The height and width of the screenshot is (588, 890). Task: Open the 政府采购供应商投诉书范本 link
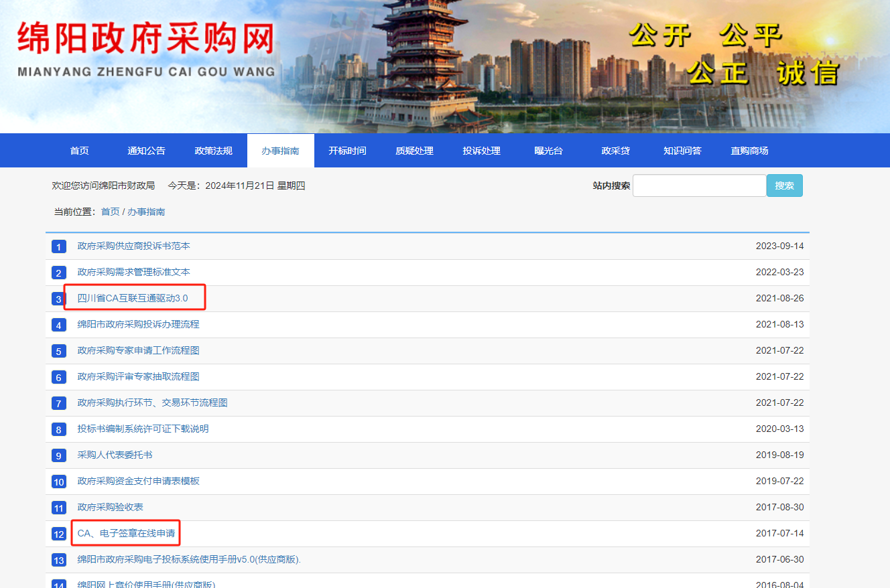(133, 246)
